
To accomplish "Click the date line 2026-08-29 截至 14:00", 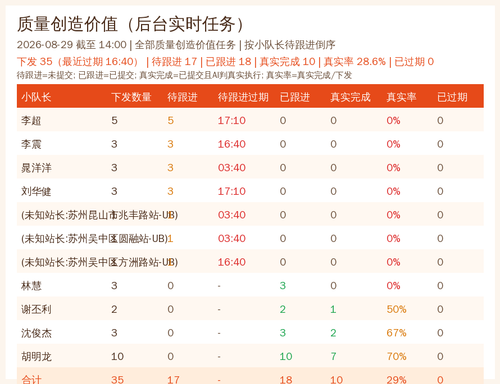I will tap(72, 45).
